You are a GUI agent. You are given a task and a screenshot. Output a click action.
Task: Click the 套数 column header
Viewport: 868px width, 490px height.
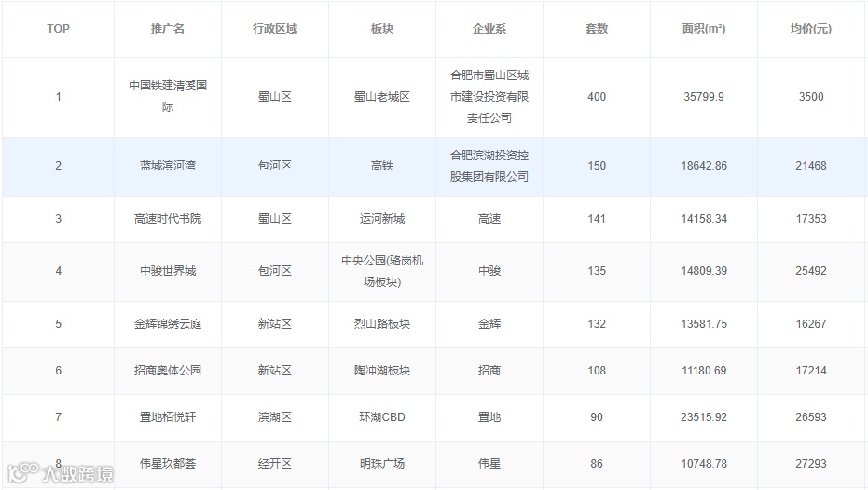pyautogui.click(x=597, y=29)
